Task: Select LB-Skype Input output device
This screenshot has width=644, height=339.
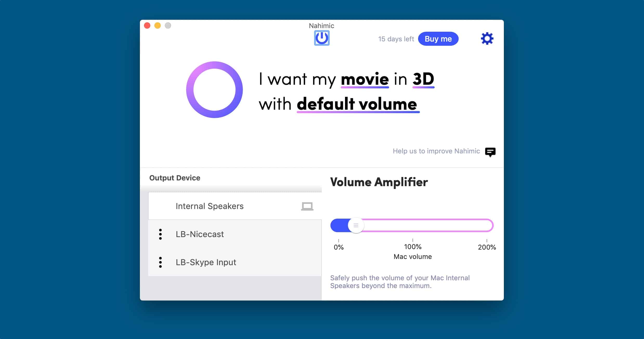Action: coord(206,262)
